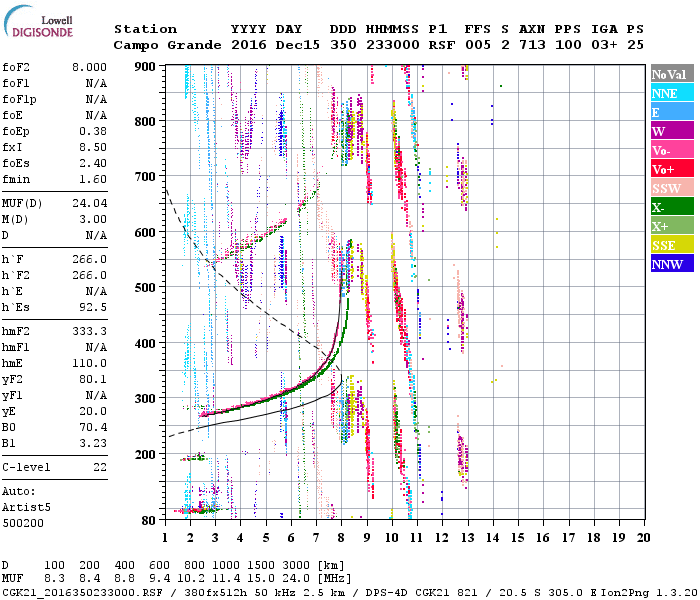Click the year 2016 in header
The height and width of the screenshot is (600, 700).
point(249,45)
